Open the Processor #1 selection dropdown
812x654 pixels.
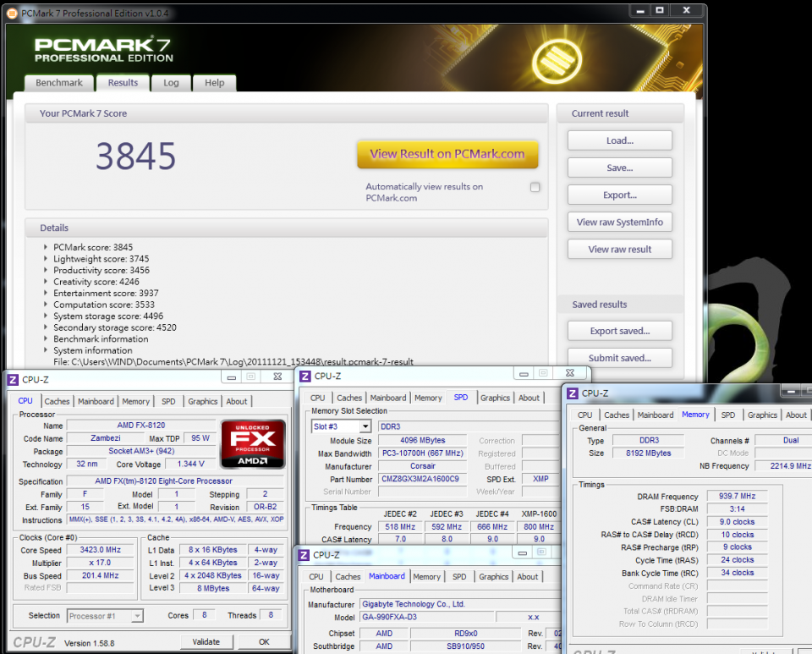(104, 615)
